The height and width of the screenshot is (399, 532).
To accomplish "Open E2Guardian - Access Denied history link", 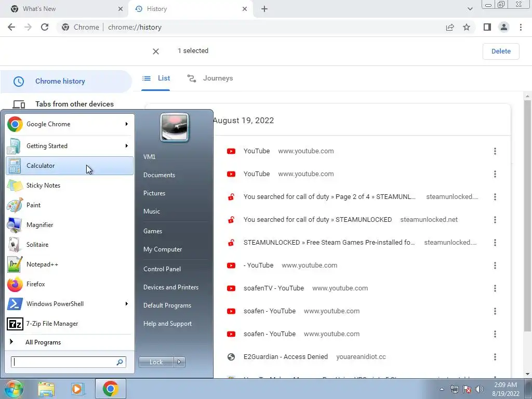I will [x=286, y=356].
